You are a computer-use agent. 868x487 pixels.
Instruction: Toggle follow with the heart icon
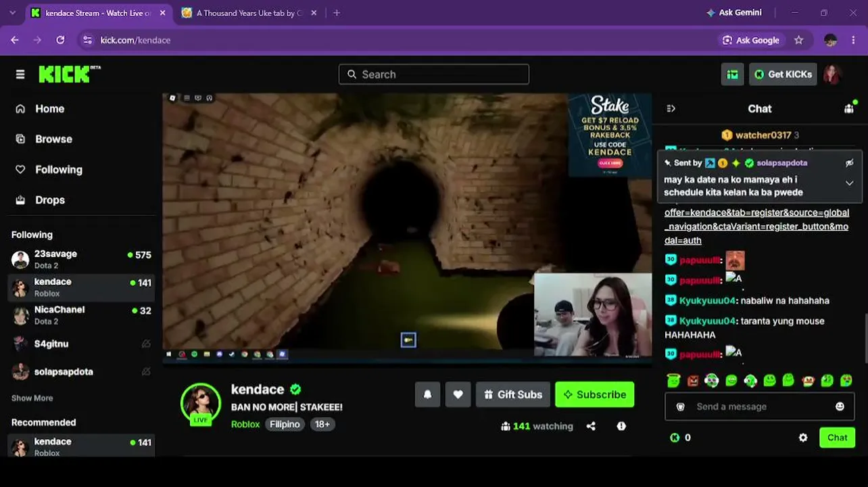pos(458,394)
